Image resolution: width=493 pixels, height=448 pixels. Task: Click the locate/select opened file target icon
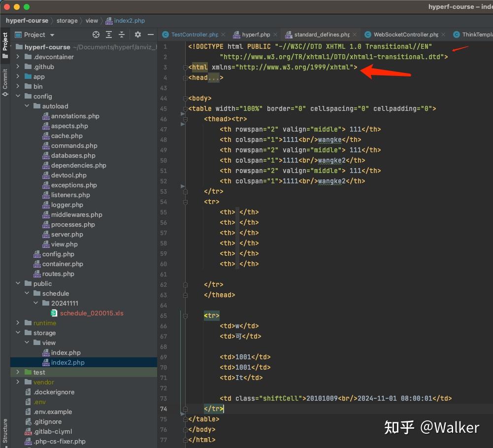tap(96, 34)
